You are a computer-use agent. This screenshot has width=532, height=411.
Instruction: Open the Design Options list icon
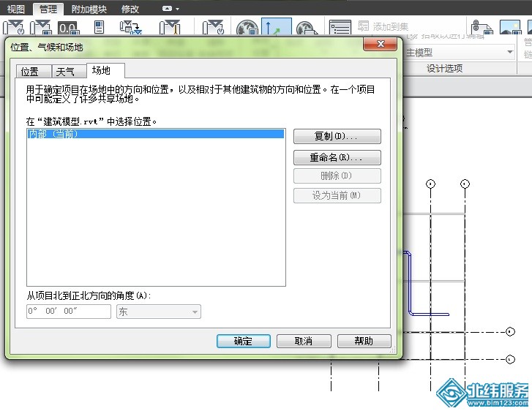tap(340, 27)
